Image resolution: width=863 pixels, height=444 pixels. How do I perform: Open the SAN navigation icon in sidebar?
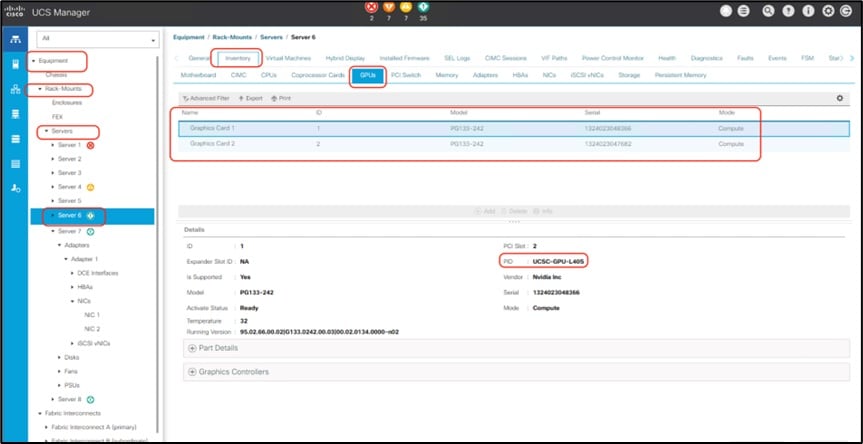click(15, 114)
